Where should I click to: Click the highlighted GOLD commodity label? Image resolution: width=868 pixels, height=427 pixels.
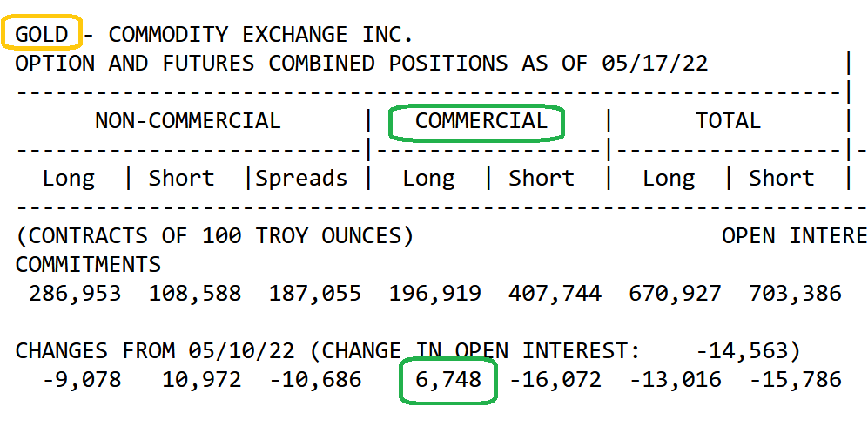43,35
